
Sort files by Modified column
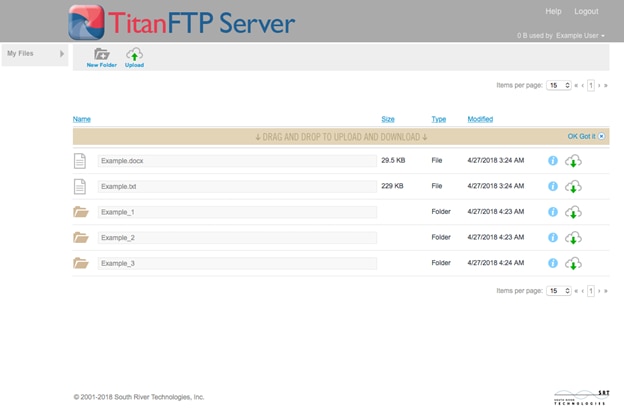(x=480, y=119)
